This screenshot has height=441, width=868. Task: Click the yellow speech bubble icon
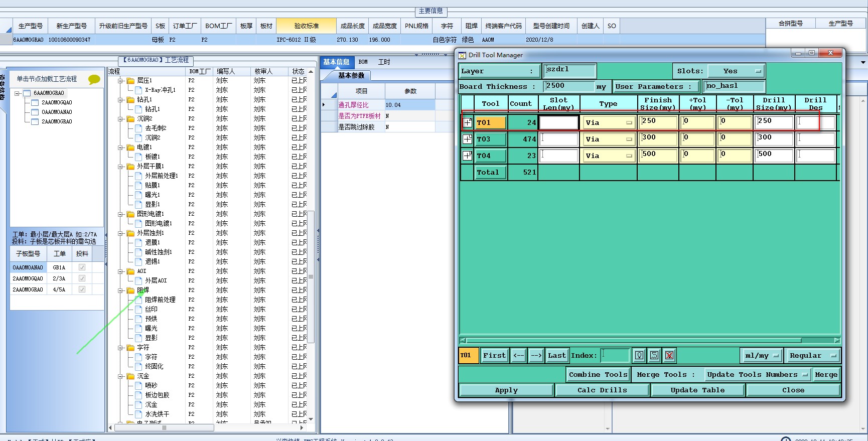point(94,79)
